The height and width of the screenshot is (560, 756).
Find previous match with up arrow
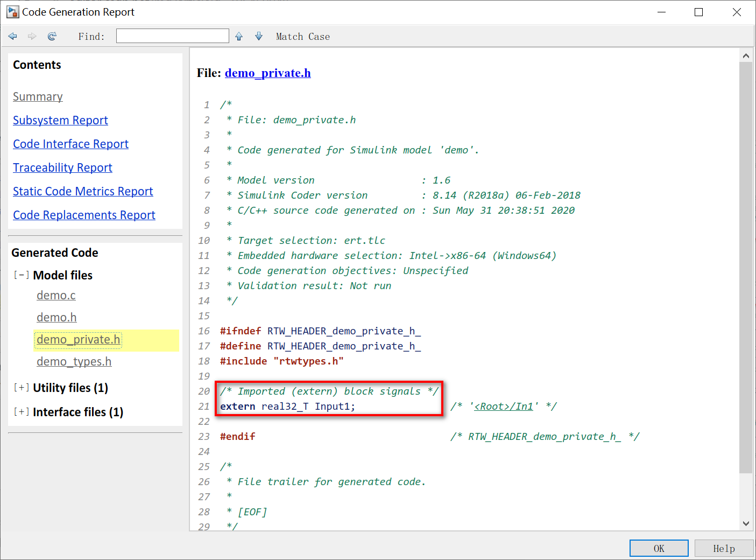239,36
